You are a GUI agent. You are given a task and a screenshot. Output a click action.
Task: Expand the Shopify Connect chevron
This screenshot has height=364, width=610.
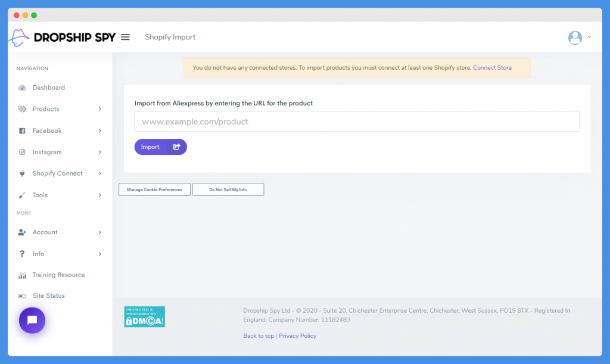coord(100,173)
